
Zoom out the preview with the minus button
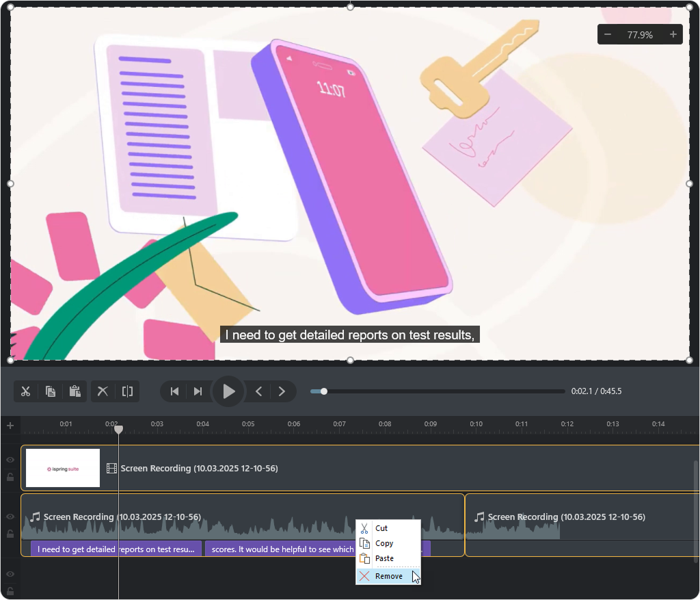608,34
